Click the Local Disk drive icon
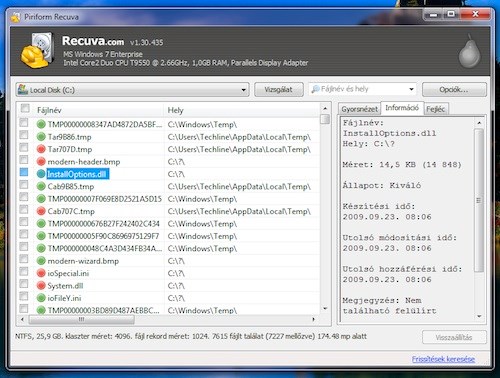500x378 pixels. [23, 89]
